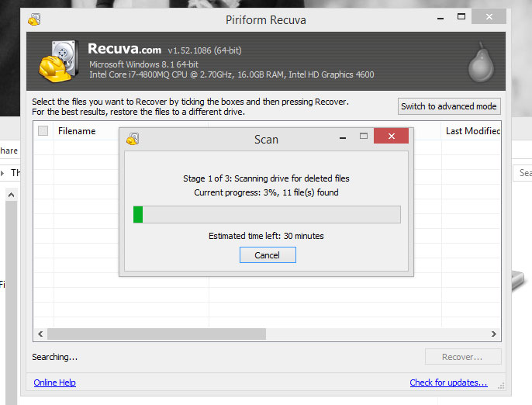Click the Filename column header
The height and width of the screenshot is (405, 532).
77,131
